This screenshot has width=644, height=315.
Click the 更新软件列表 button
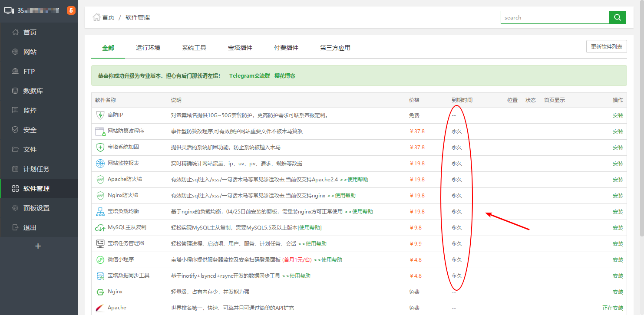tap(606, 46)
